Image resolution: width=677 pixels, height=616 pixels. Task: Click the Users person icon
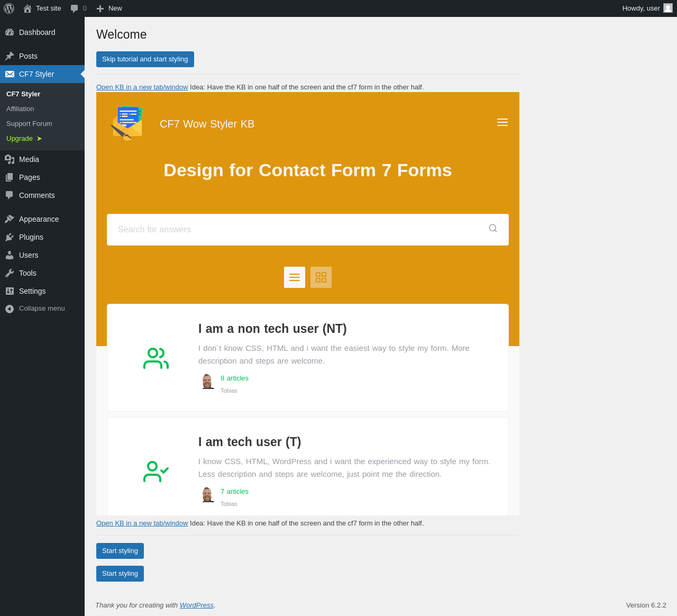[10, 255]
